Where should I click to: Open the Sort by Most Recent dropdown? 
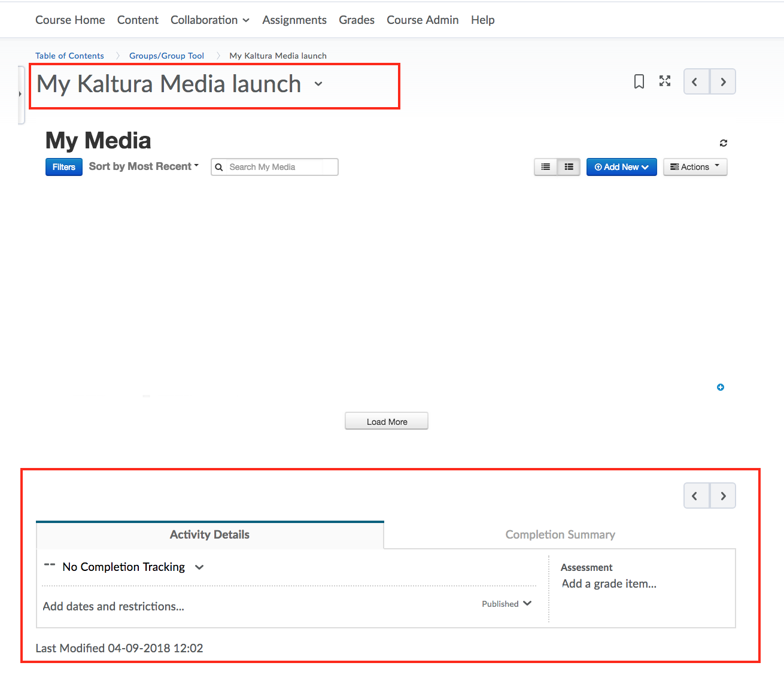[144, 166]
